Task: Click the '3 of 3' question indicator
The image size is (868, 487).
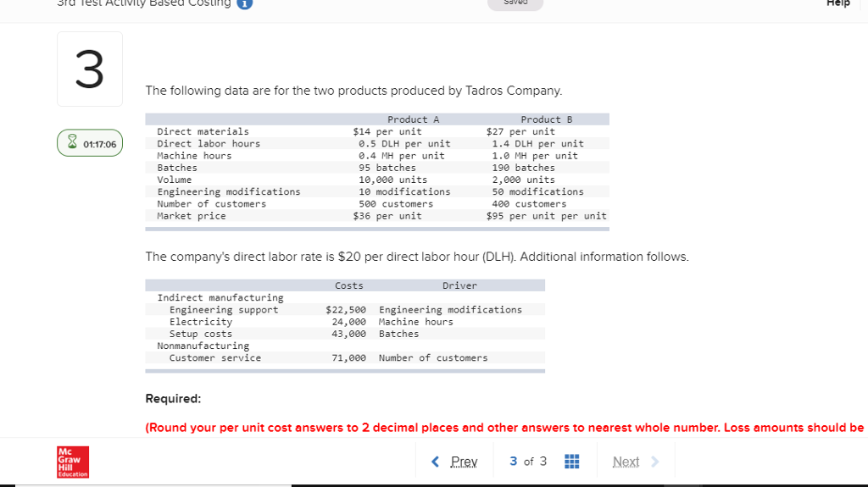Action: coord(528,462)
